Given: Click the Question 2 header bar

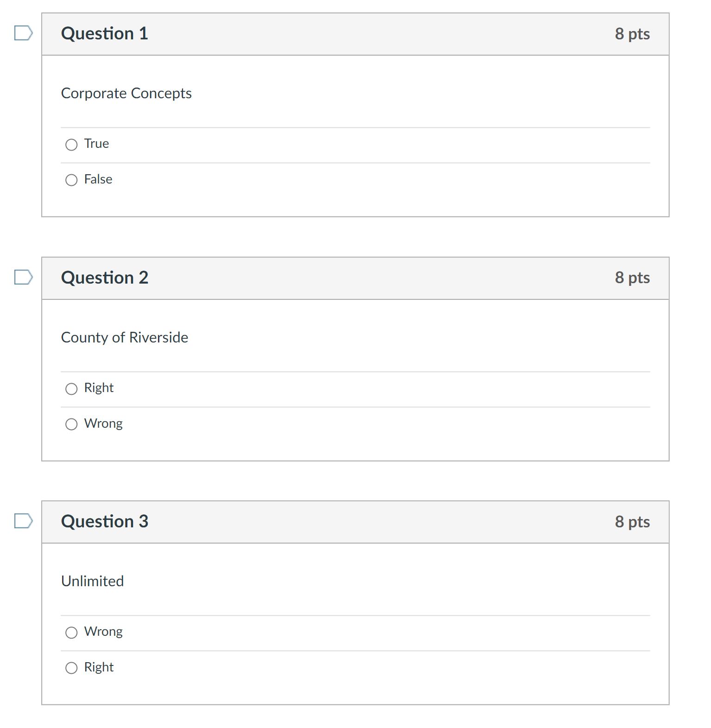Looking at the screenshot, I should coord(355,277).
